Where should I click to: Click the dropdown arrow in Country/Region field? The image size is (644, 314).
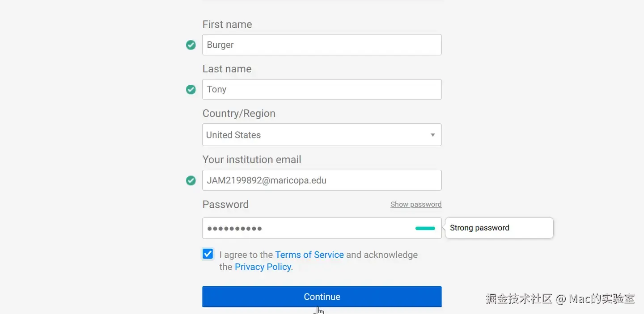click(x=432, y=135)
